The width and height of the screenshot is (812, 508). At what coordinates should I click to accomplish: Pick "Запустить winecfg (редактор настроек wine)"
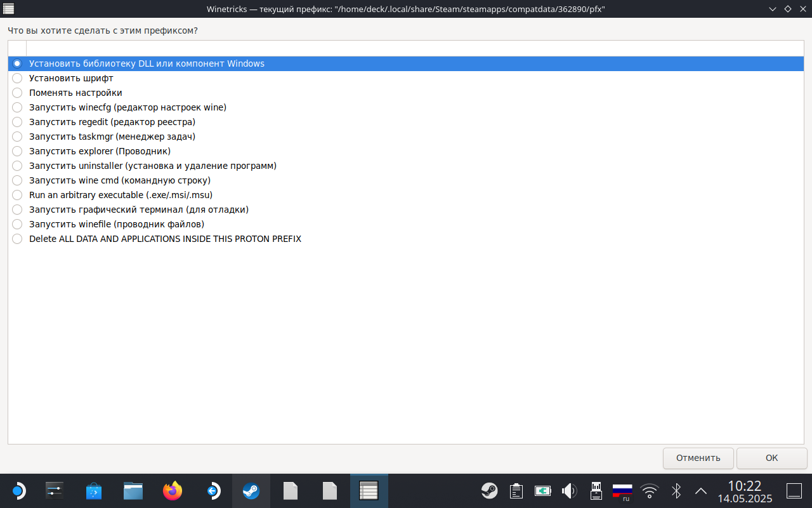tap(406, 107)
